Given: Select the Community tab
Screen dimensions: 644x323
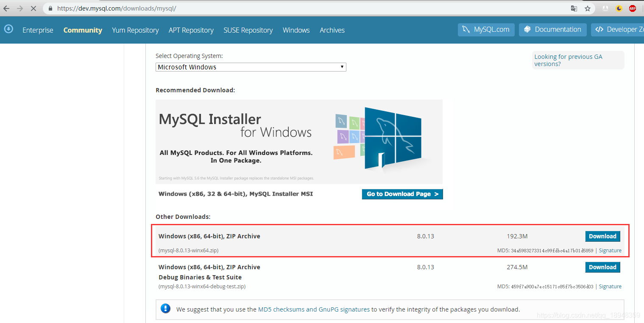Looking at the screenshot, I should 83,30.
